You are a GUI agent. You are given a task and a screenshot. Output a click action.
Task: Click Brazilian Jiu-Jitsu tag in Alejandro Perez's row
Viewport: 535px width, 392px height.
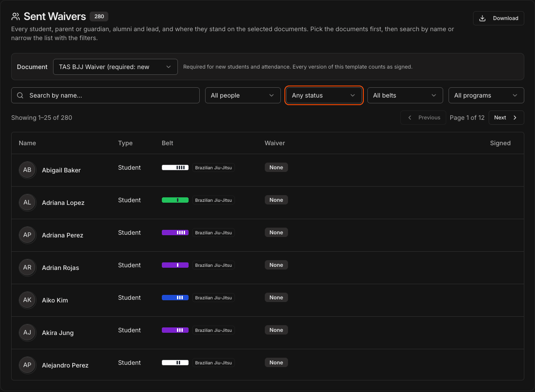(x=214, y=363)
